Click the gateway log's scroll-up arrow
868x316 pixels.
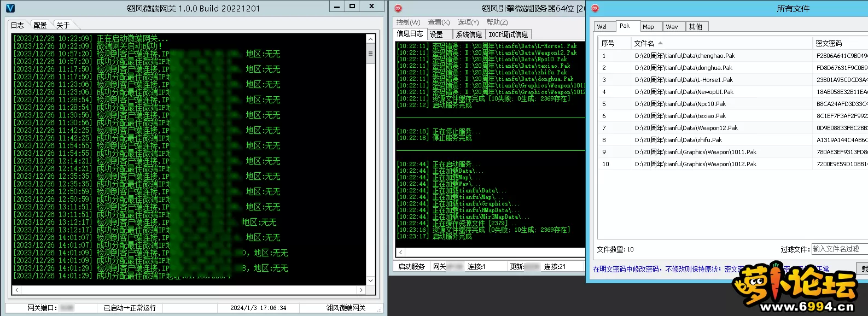[x=370, y=39]
